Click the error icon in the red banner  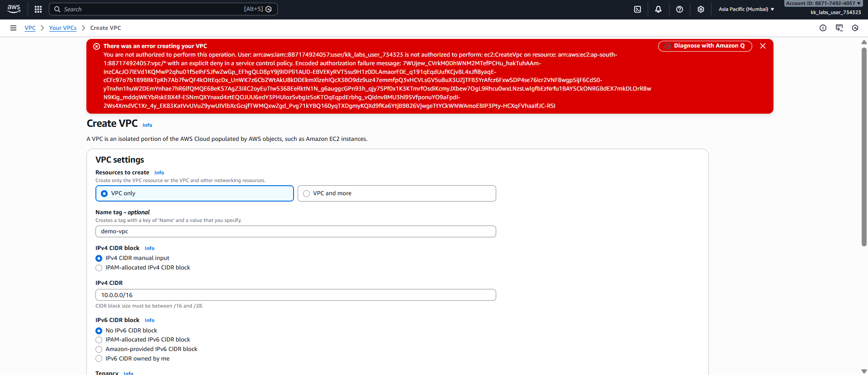(96, 46)
